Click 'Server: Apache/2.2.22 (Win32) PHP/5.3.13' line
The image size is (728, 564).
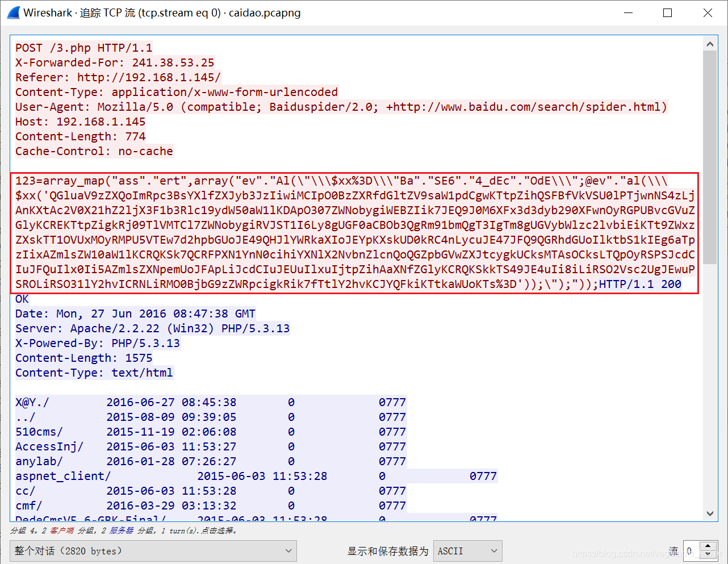tap(153, 328)
